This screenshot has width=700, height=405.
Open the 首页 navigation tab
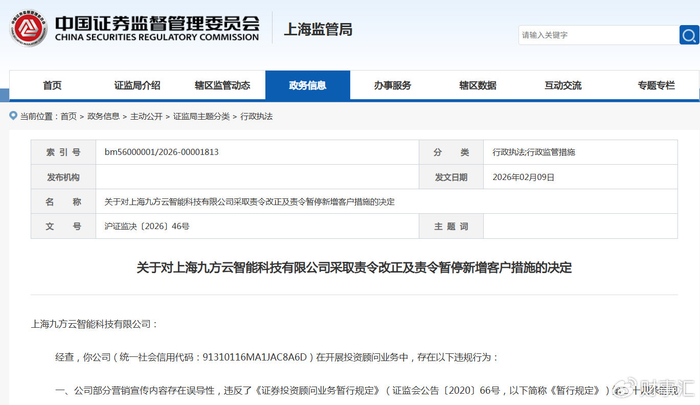pyautogui.click(x=52, y=85)
